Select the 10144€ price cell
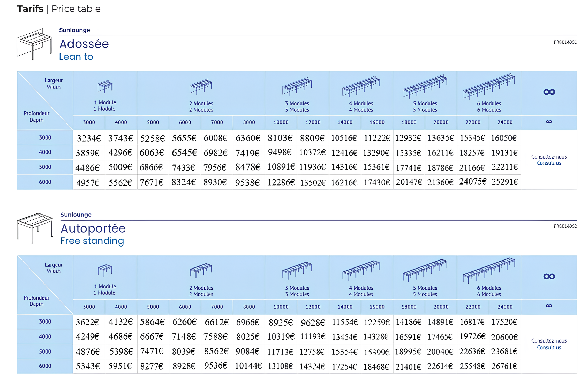The width and height of the screenshot is (588, 383). point(248,366)
